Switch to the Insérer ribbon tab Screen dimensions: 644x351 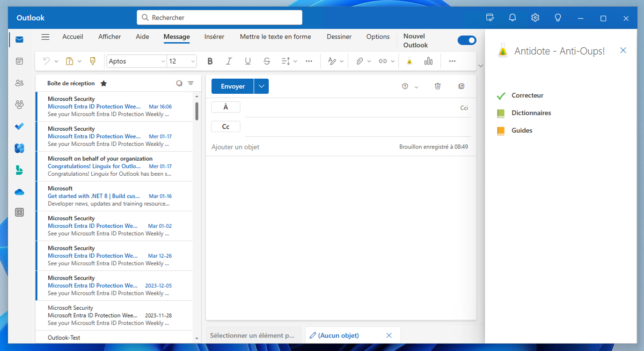[x=214, y=37]
